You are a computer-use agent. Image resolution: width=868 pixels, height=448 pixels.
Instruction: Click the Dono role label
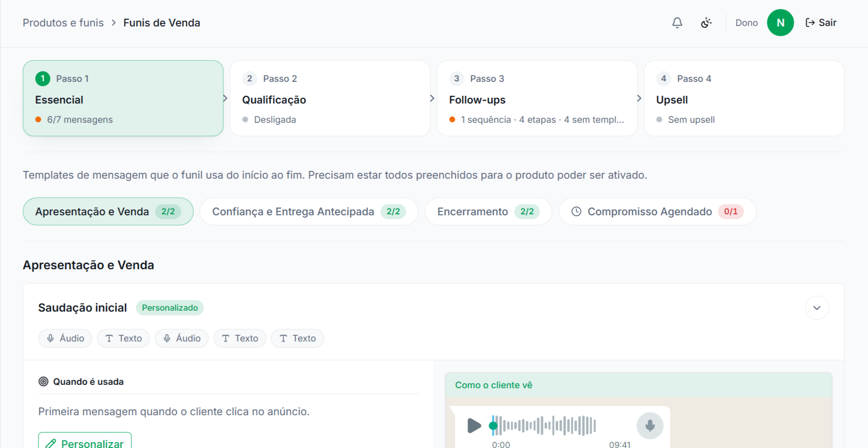(747, 23)
